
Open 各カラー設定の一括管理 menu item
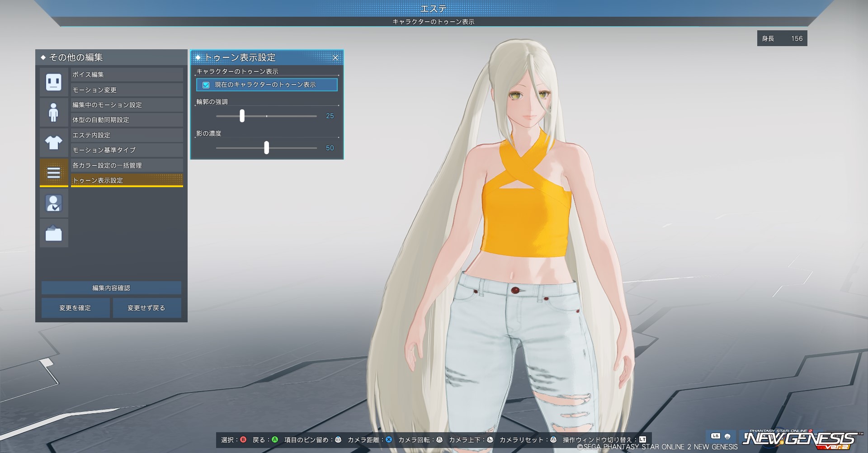(x=127, y=165)
